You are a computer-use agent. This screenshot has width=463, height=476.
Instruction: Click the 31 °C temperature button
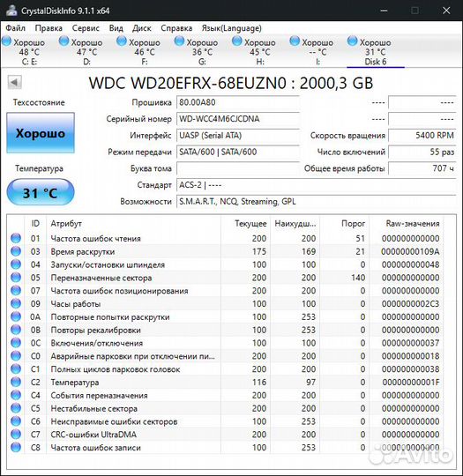coord(41,192)
